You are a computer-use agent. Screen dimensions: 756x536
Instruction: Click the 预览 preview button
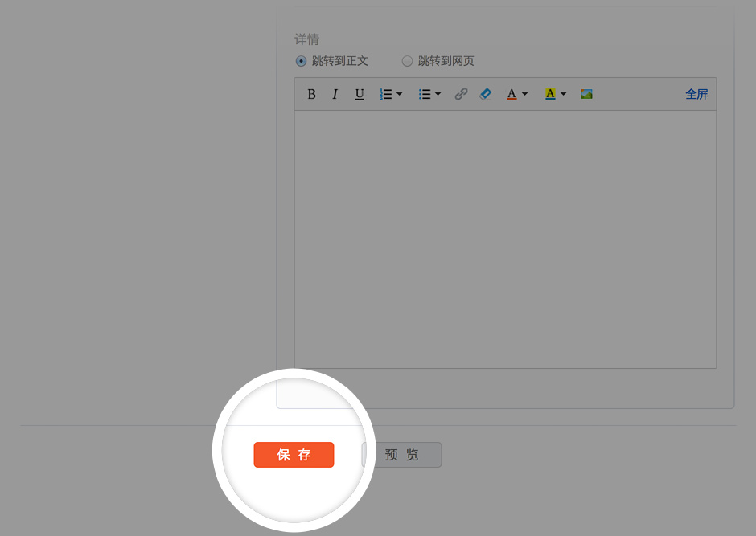[401, 455]
